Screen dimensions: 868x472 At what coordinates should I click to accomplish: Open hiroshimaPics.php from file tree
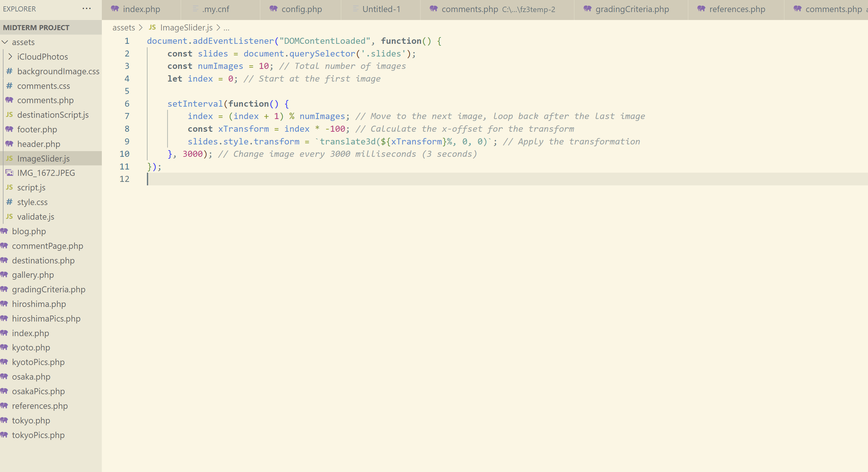pos(46,319)
